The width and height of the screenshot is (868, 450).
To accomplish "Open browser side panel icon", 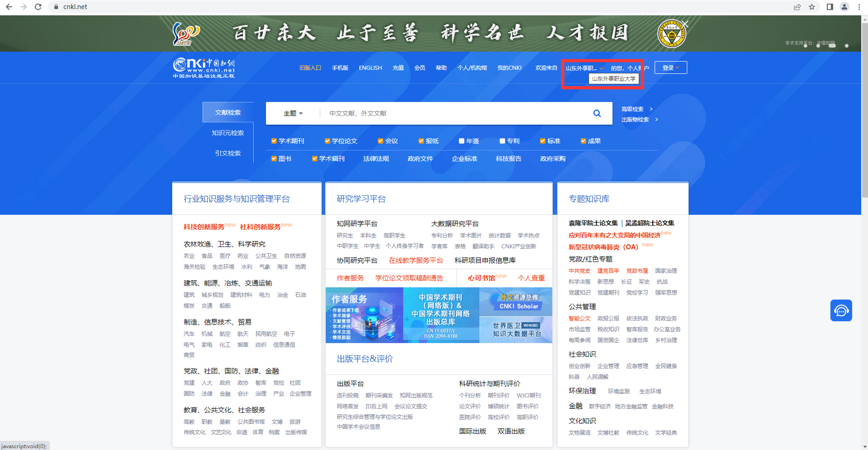I will [830, 7].
